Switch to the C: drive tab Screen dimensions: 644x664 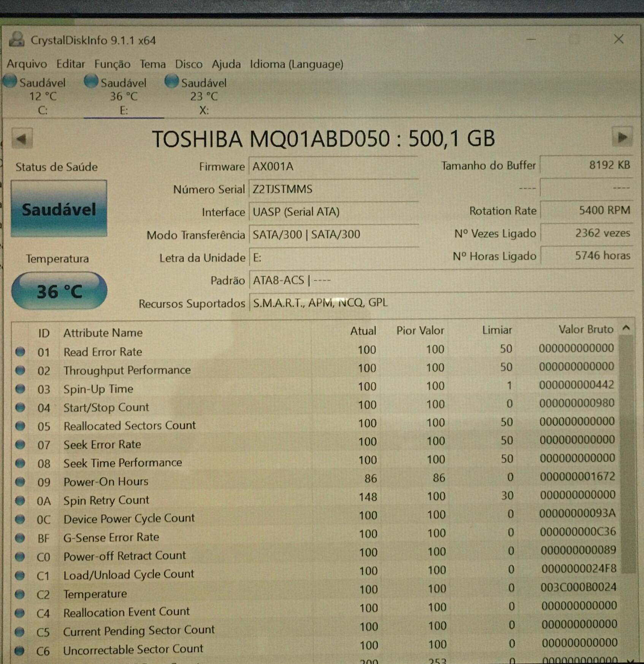click(43, 96)
